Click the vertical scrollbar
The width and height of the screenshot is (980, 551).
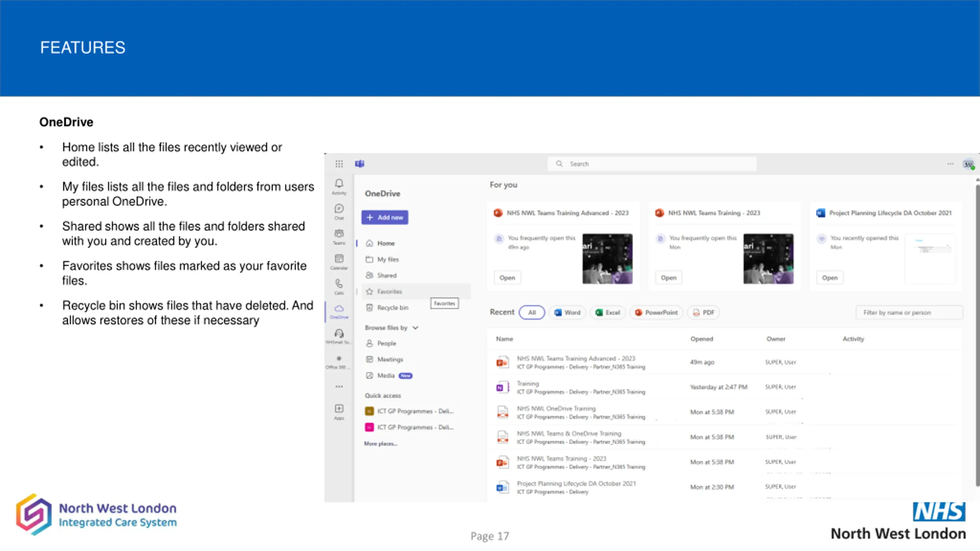click(x=978, y=335)
